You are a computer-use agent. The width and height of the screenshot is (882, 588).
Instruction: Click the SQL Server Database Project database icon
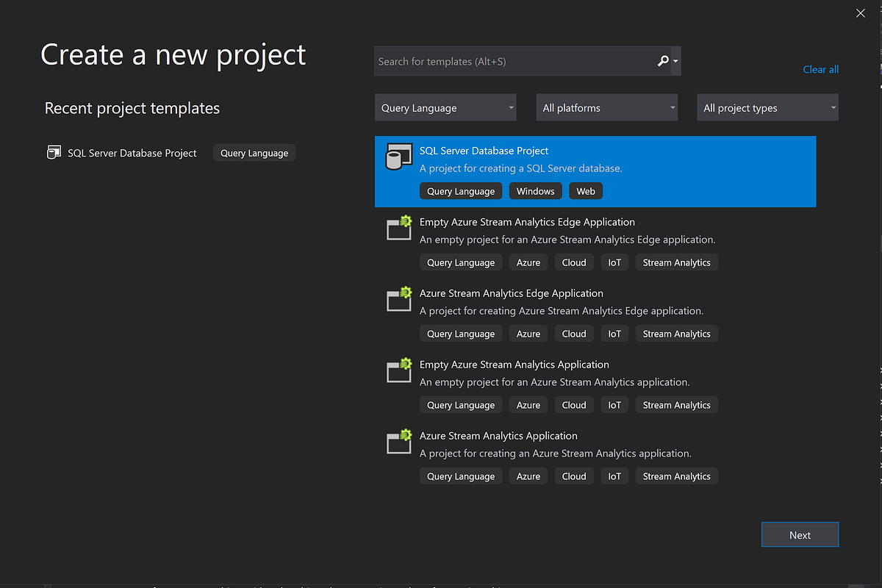click(398, 157)
